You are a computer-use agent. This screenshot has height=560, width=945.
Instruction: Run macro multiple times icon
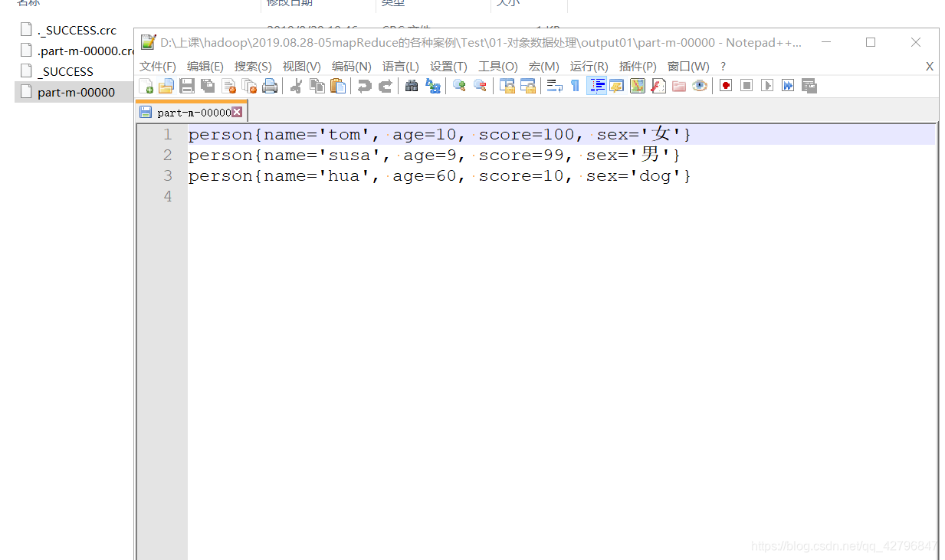pyautogui.click(x=787, y=86)
